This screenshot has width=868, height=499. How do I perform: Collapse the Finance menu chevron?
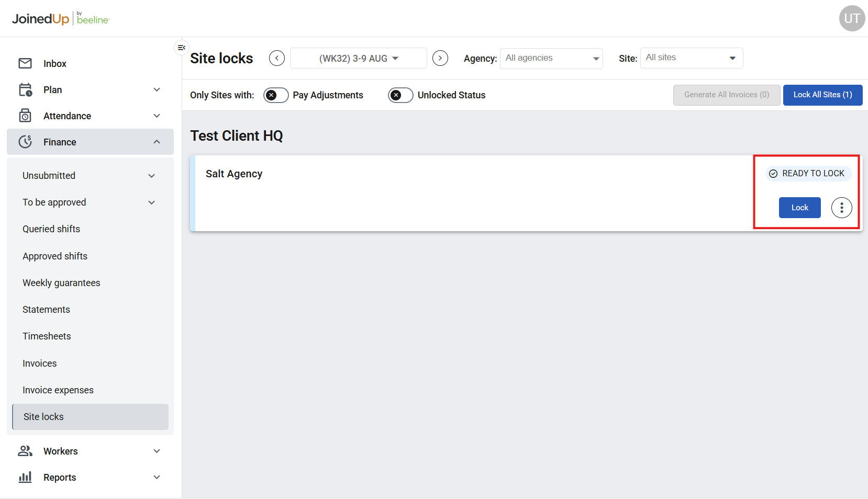(157, 142)
